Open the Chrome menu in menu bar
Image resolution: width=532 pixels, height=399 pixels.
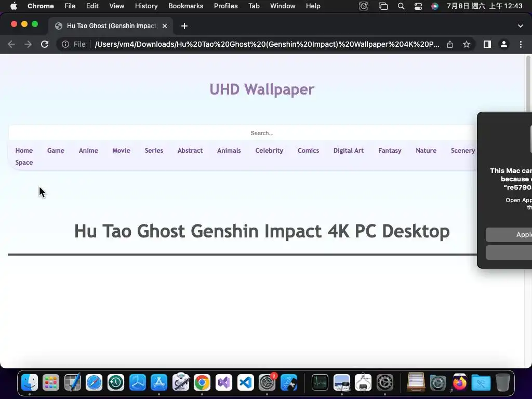click(x=41, y=6)
